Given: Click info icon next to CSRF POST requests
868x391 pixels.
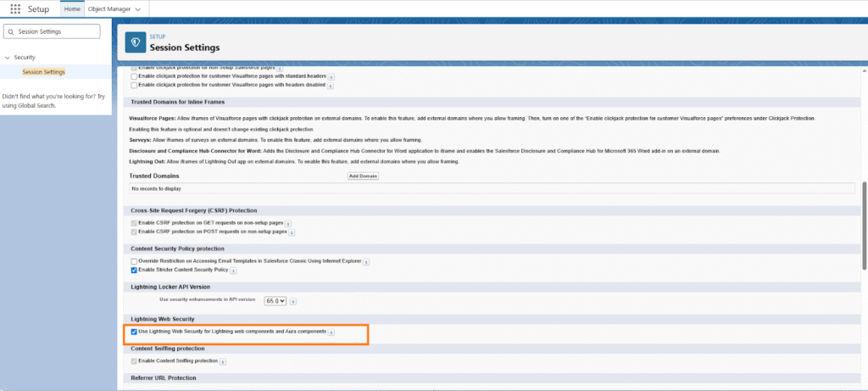Looking at the screenshot, I should [x=291, y=231].
